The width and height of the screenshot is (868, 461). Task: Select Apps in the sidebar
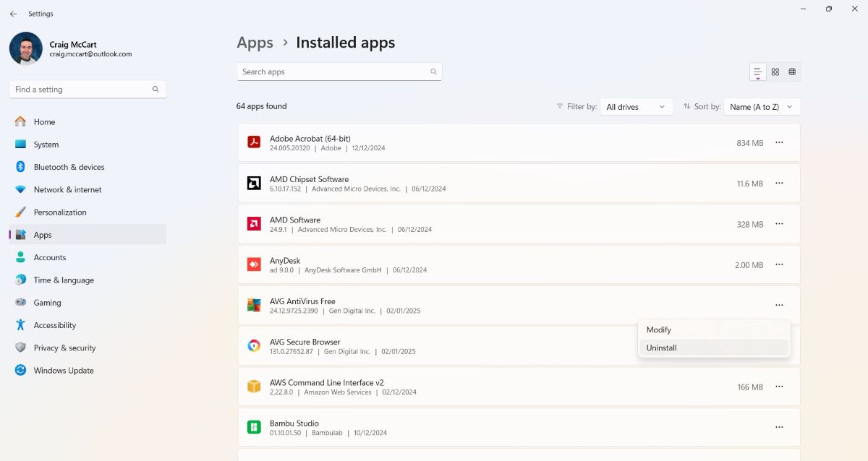pos(88,235)
